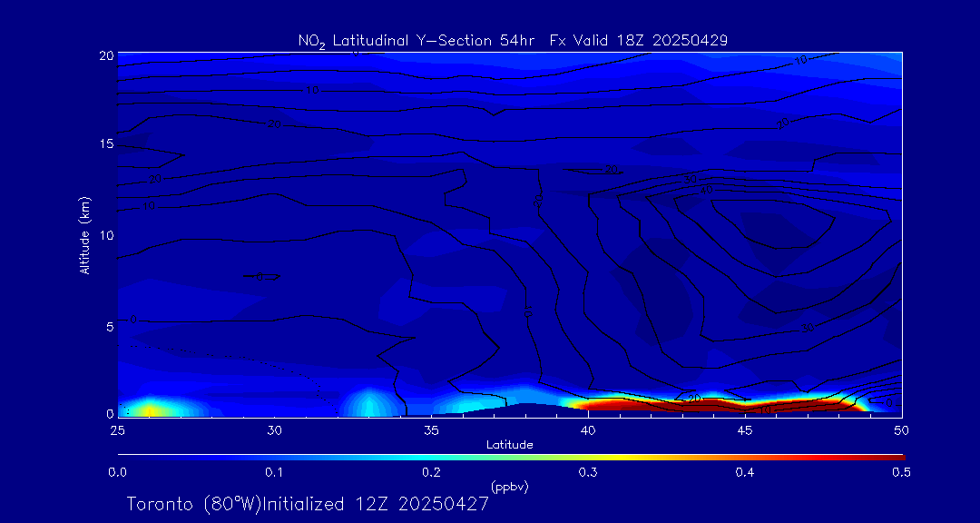Select the altitude axis tick label 15
The image size is (980, 523).
tap(105, 144)
